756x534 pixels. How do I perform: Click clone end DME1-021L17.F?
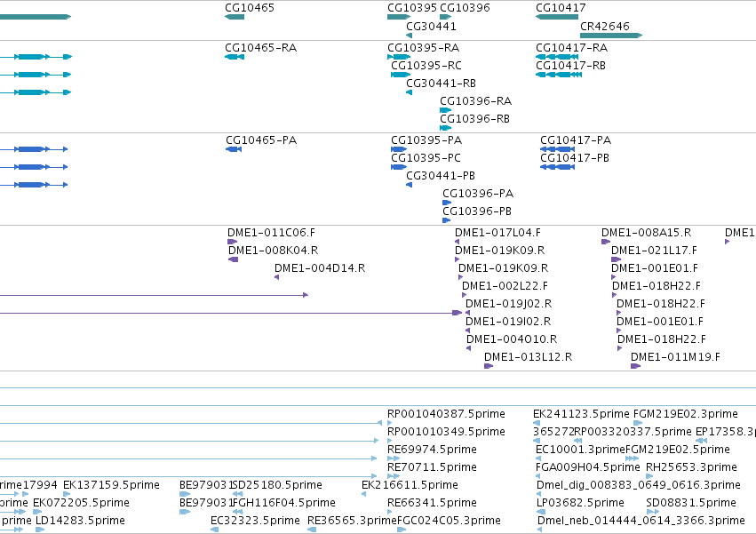coord(654,251)
